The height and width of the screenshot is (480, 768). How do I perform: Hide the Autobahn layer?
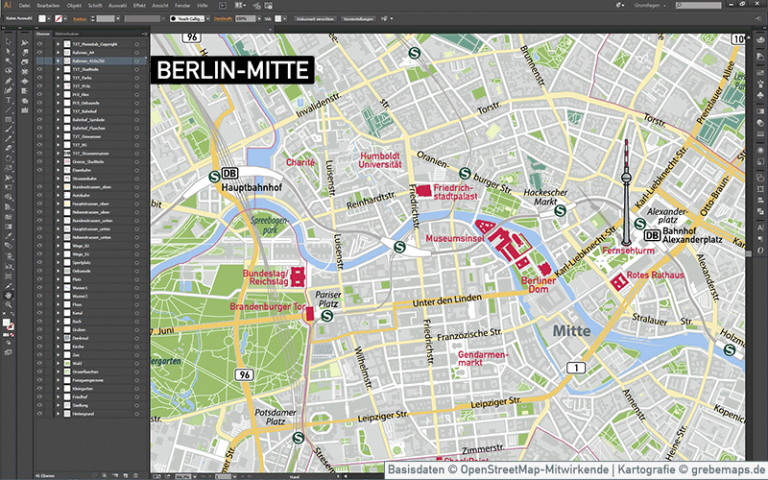pyautogui.click(x=40, y=195)
